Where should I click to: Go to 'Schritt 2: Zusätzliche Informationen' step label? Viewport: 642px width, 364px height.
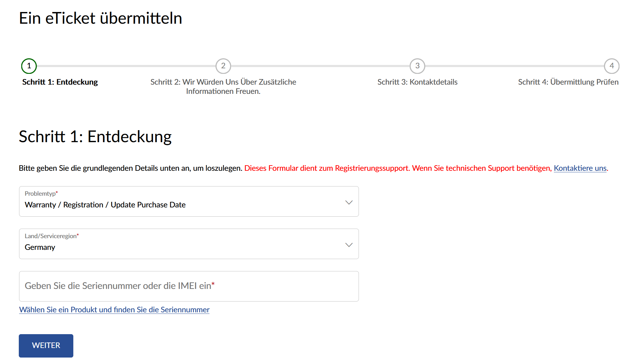pos(223,86)
